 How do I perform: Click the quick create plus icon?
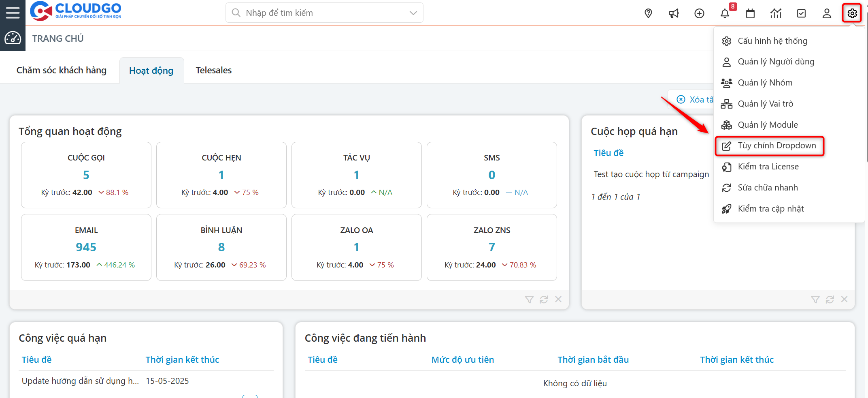coord(699,13)
